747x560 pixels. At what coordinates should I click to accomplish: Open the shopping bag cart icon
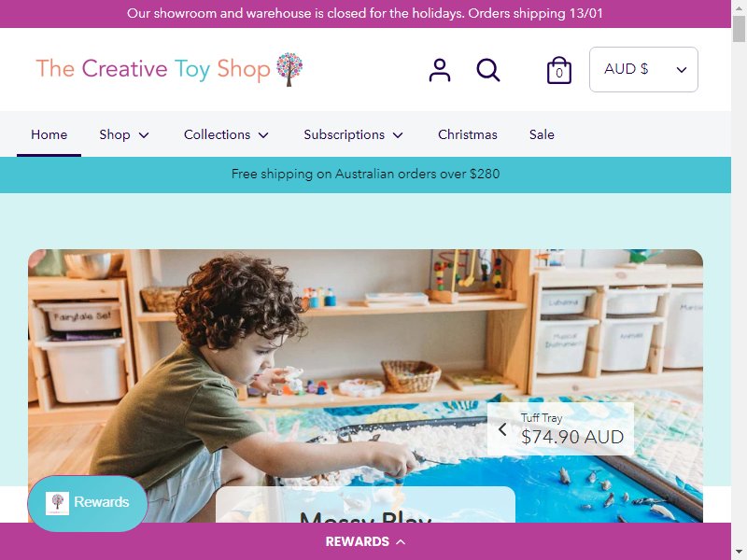558,70
